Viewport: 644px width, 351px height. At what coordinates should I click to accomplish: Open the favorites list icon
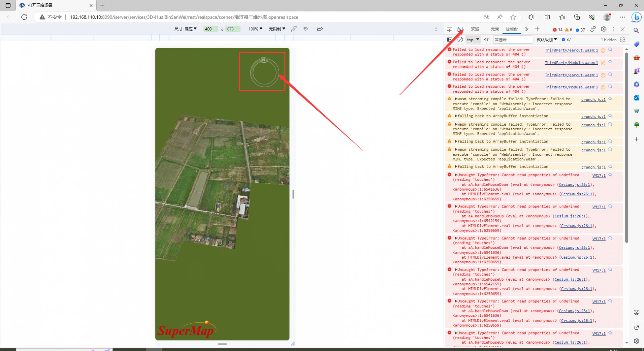point(562,17)
